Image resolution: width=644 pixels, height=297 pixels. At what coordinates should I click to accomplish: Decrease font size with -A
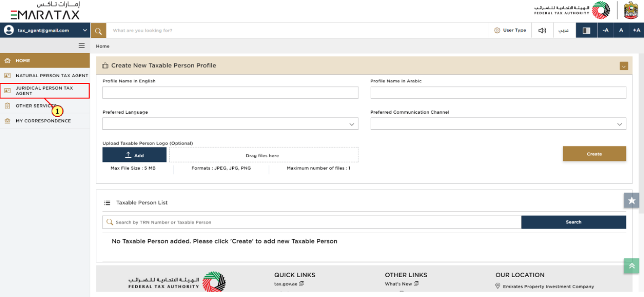605,31
